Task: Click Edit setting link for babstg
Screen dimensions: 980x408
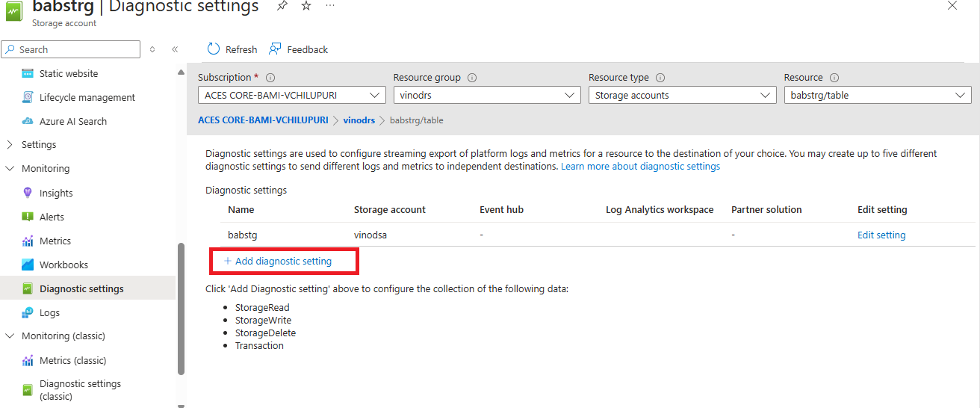Action: coord(881,235)
